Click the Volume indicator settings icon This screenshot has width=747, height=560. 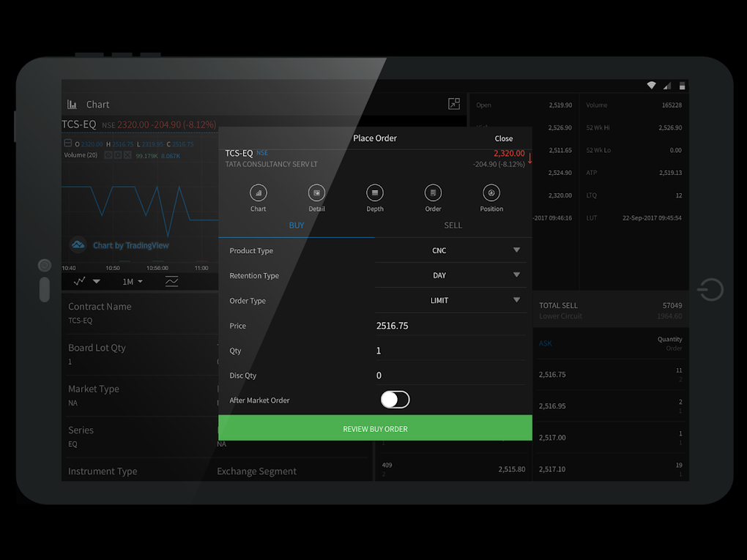click(x=118, y=155)
